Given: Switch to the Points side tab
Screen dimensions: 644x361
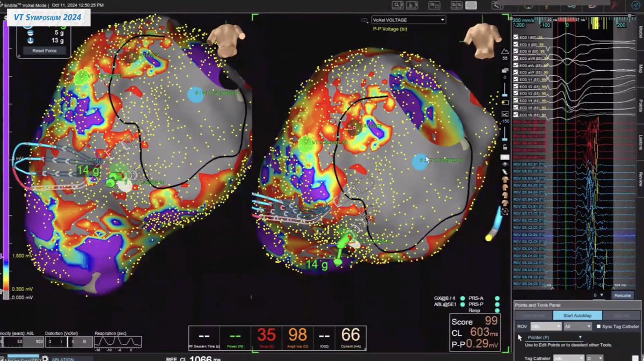Looking at the screenshot, I should point(641,105).
